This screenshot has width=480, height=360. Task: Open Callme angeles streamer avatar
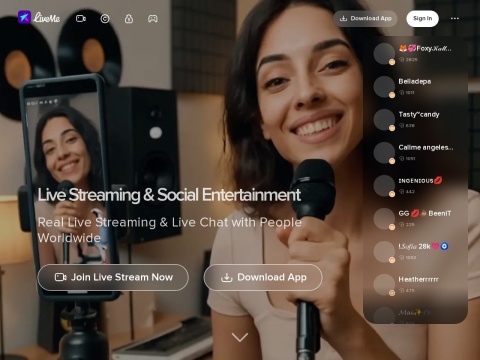click(x=384, y=152)
